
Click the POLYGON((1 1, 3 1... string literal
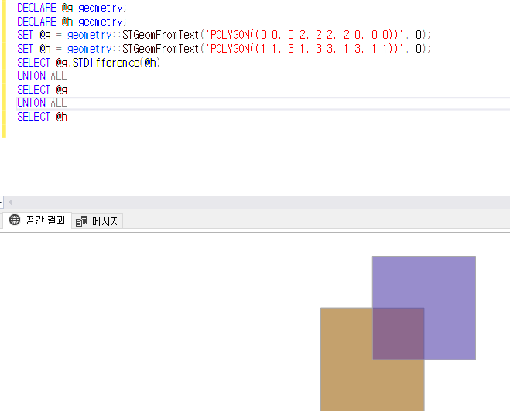tap(304, 49)
